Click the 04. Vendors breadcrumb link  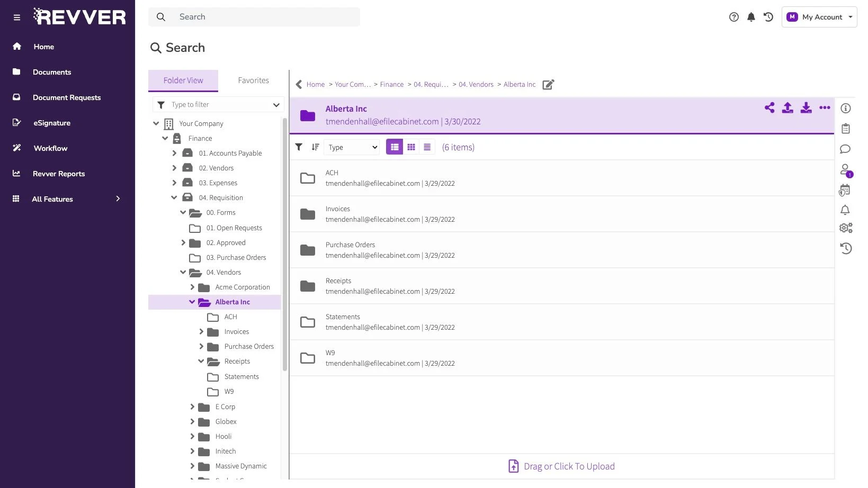tap(476, 85)
